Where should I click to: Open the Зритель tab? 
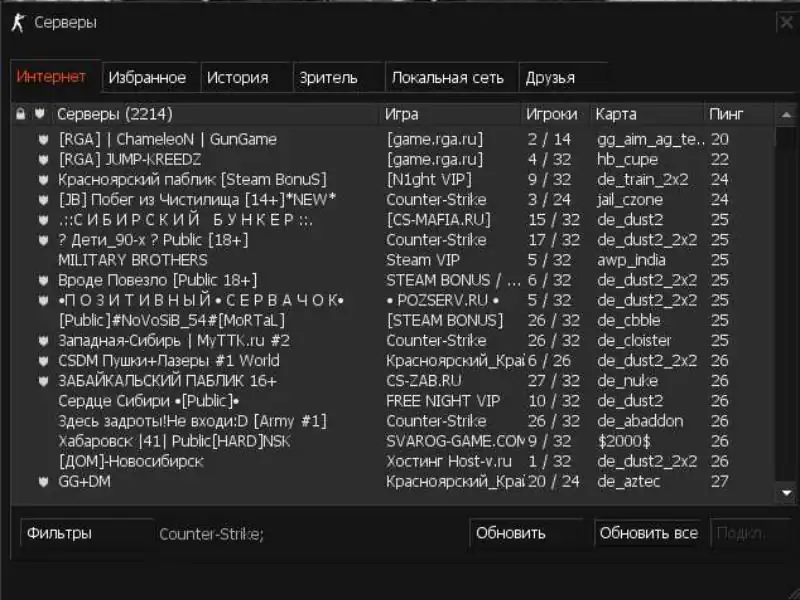[339, 78]
